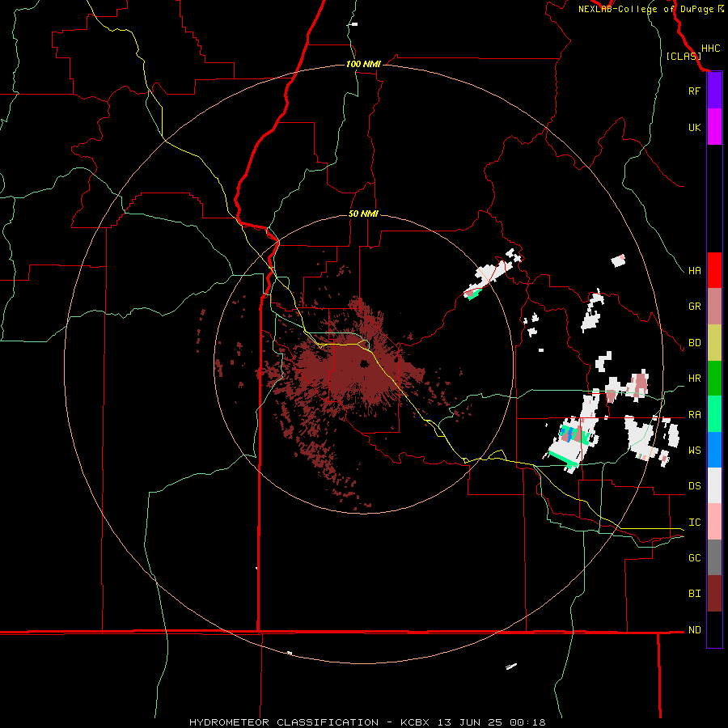728x728 pixels.
Task: Click the UK legend label
Action: coord(694,127)
